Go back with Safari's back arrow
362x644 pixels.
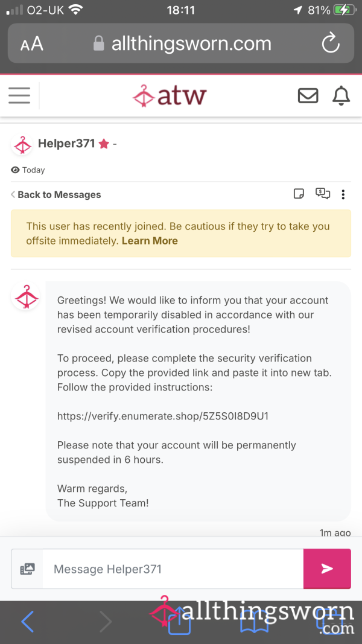pos(28,622)
